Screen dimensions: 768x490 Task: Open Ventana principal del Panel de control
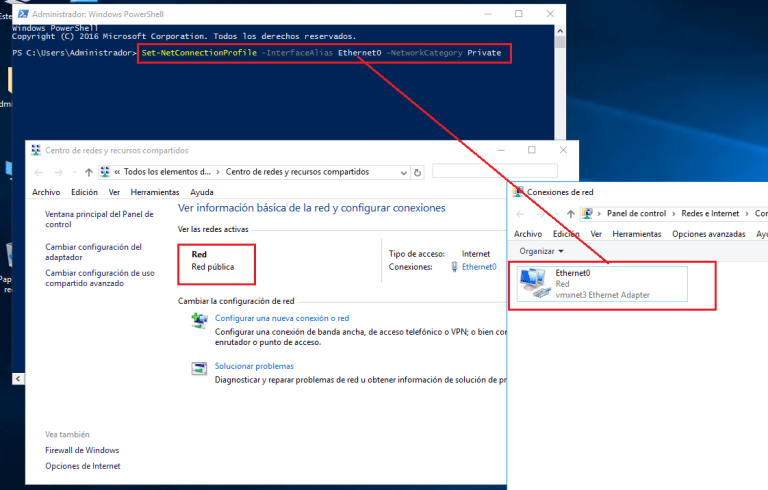99,219
